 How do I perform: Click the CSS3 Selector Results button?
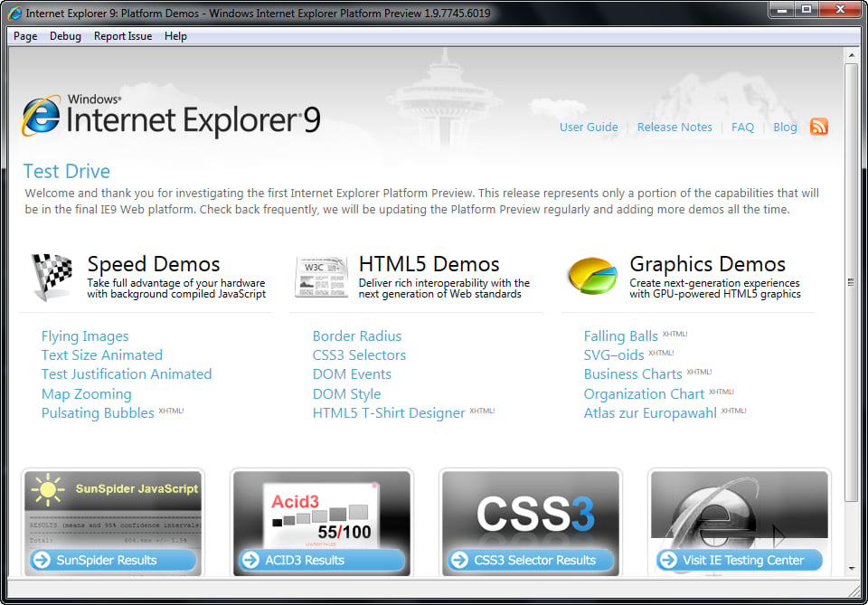[531, 560]
